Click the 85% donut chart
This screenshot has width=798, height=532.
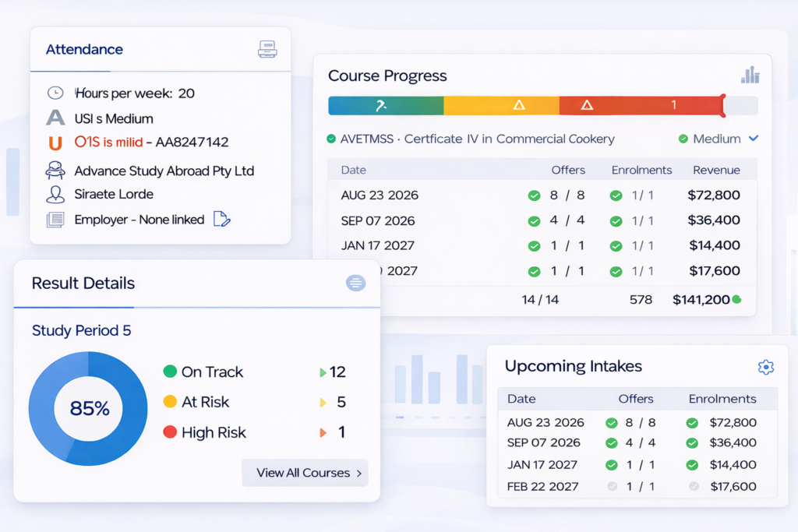coord(88,408)
